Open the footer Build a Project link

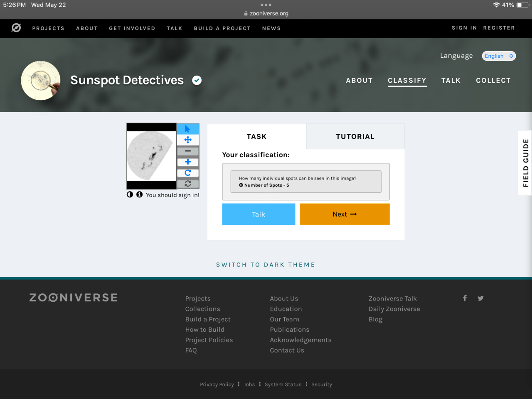tap(208, 319)
